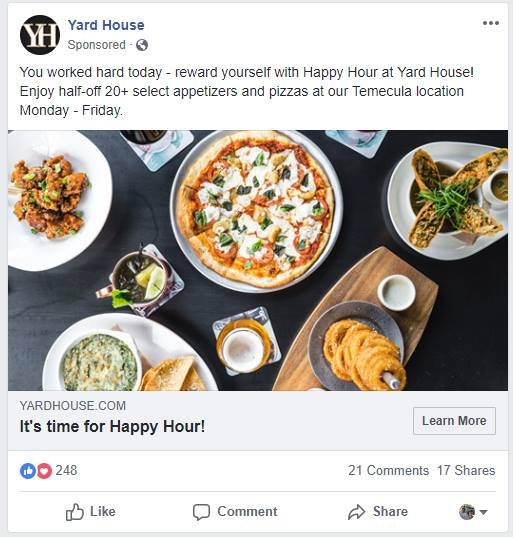
Task: Click the pizza ad image
Action: pyautogui.click(x=258, y=260)
